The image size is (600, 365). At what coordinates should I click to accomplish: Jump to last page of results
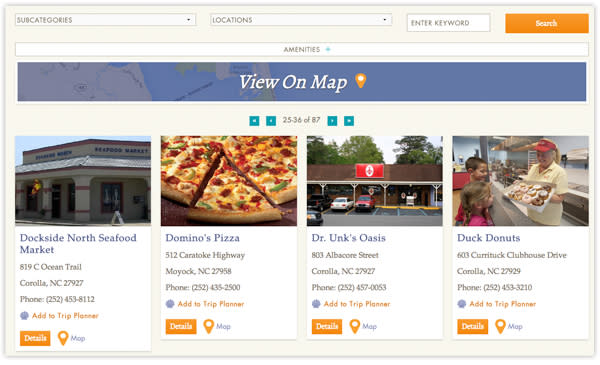pyautogui.click(x=349, y=121)
